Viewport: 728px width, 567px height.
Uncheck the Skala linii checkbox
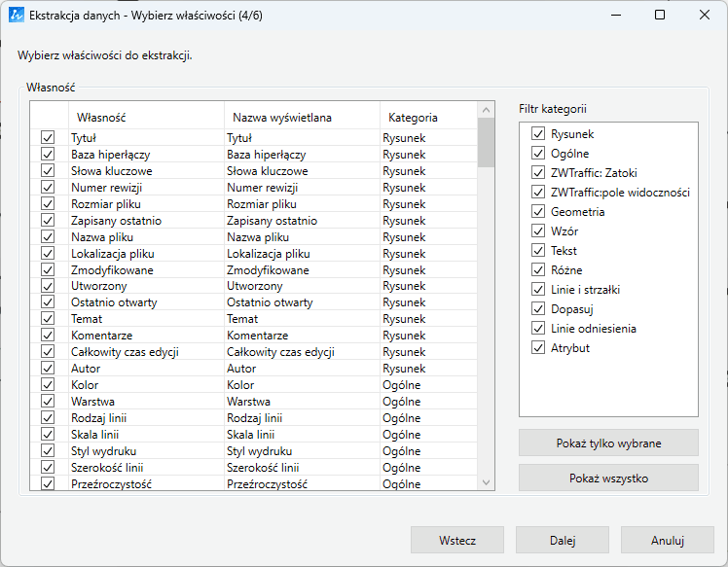[48, 435]
